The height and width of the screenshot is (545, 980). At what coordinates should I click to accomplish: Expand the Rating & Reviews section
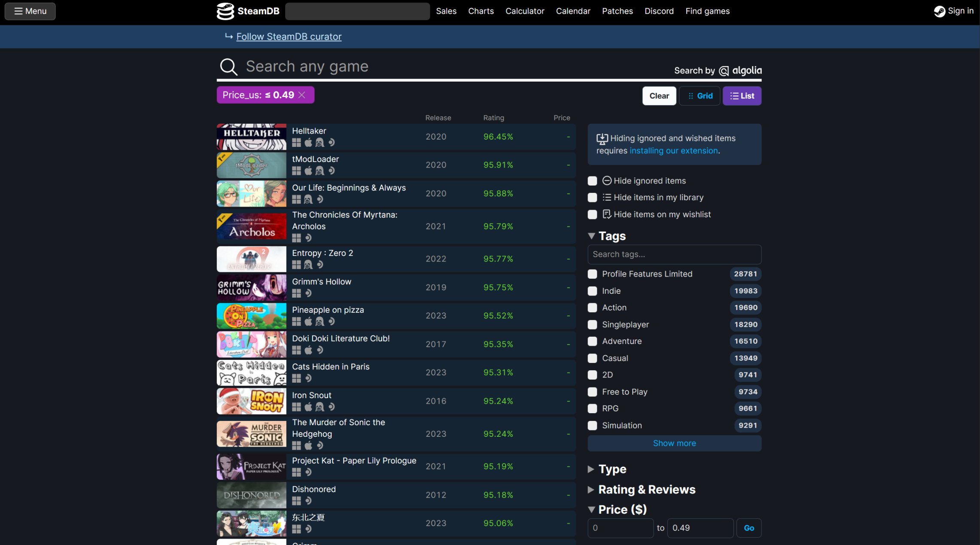click(x=641, y=490)
